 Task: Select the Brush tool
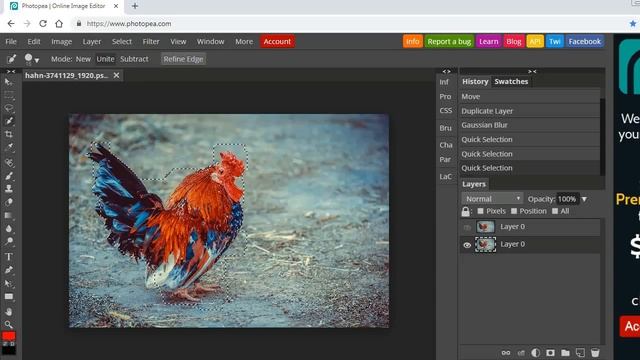point(9,176)
